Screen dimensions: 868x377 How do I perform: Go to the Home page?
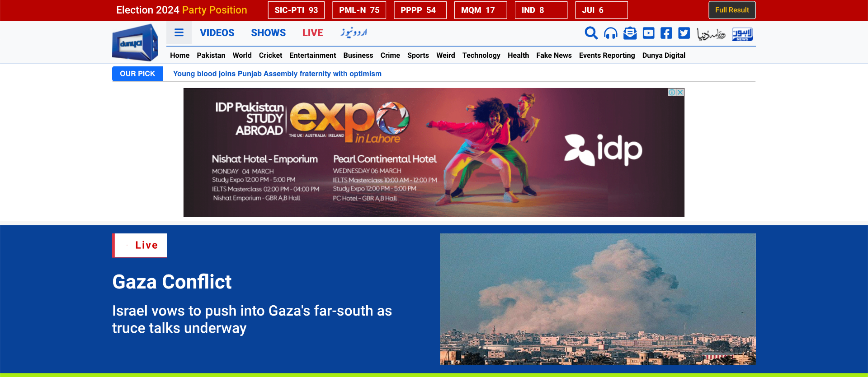point(179,55)
